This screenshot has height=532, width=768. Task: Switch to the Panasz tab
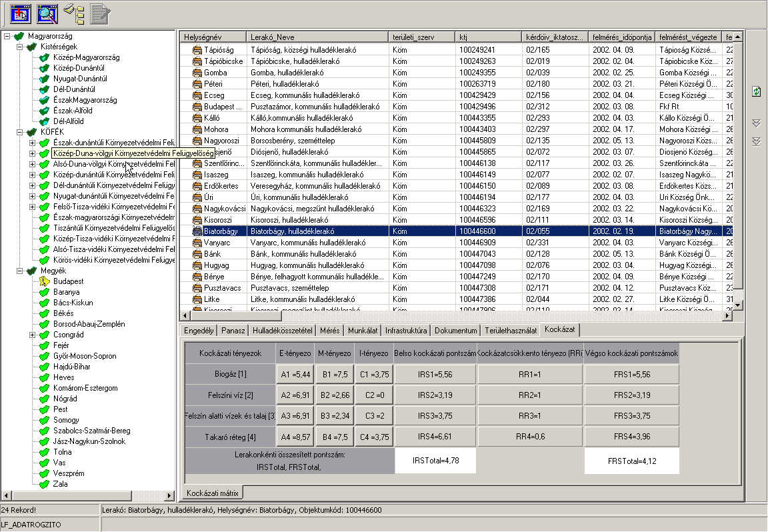click(233, 331)
